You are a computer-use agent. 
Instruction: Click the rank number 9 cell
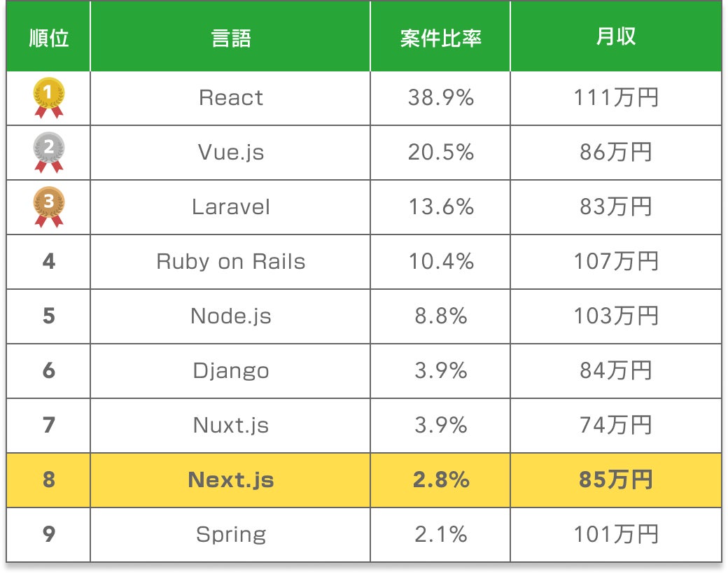[48, 535]
